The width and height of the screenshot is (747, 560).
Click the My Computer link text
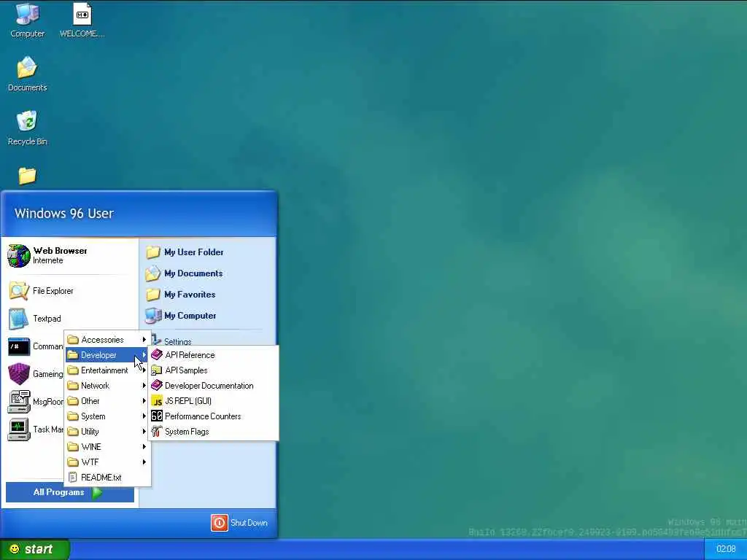tap(190, 315)
